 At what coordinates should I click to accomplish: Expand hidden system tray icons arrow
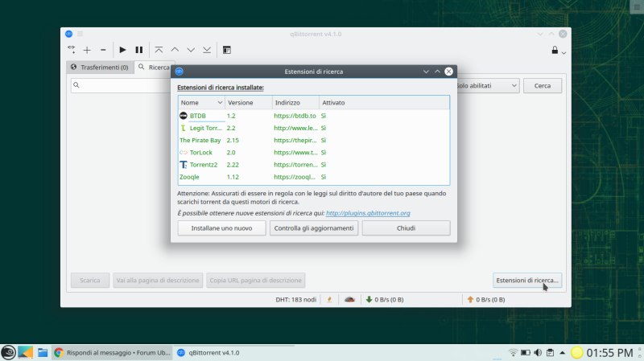point(562,352)
